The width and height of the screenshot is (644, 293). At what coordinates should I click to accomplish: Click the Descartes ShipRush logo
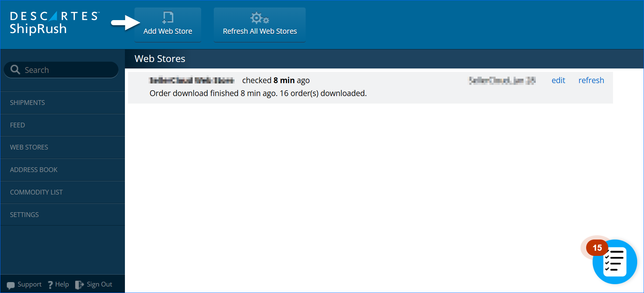pos(54,23)
